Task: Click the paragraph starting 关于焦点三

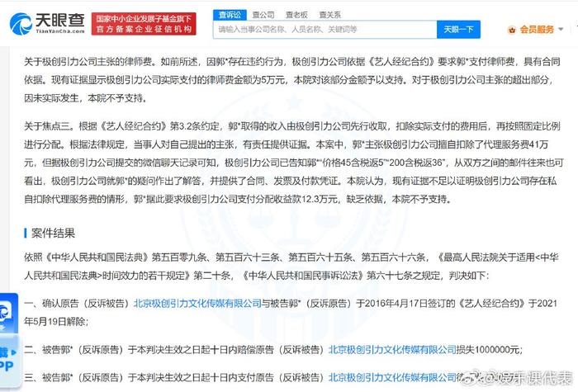Action: click(x=293, y=163)
